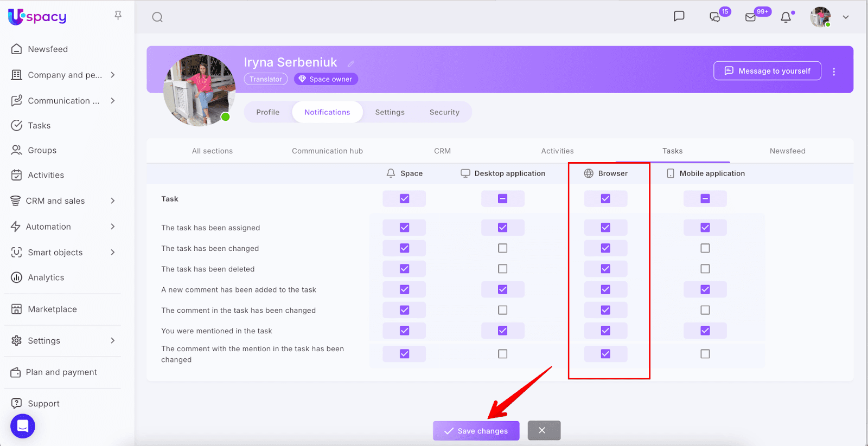Open the floating chat widget bubble
The height and width of the screenshot is (446, 868).
click(23, 426)
